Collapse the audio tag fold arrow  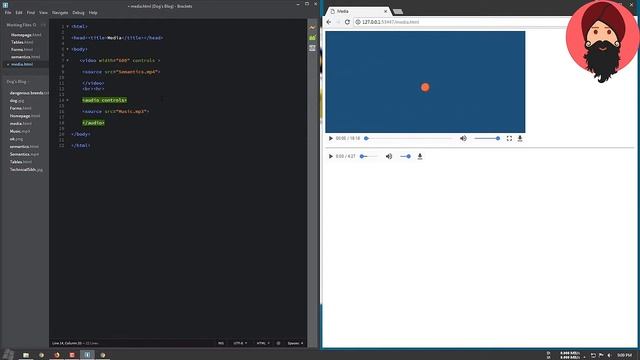[68, 100]
